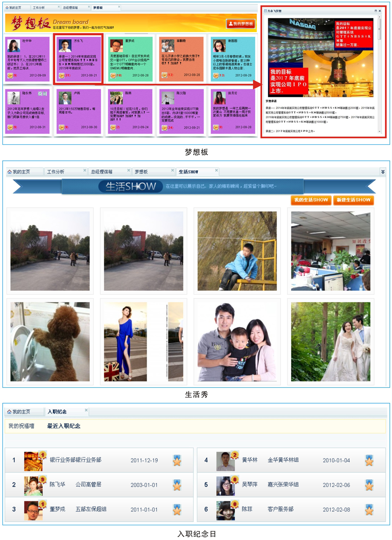The image size is (392, 540).
Task: Click the star medal icon for 陈菲
Action: click(x=369, y=509)
